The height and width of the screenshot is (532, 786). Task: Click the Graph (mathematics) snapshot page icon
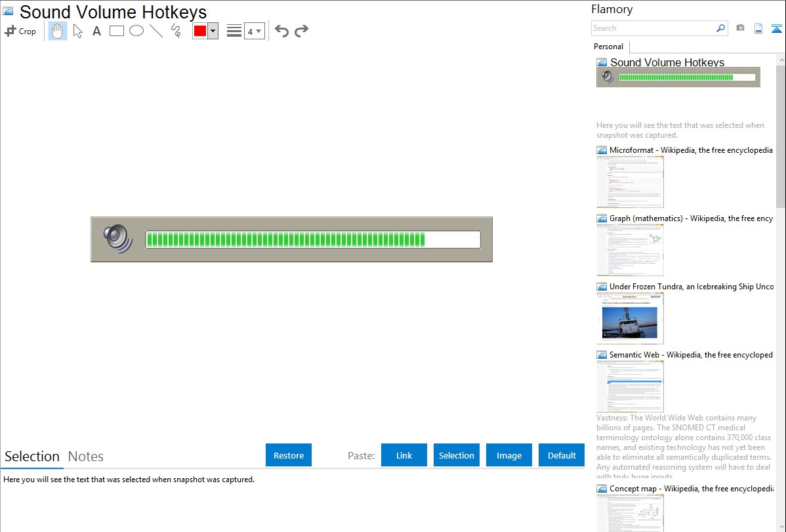pyautogui.click(x=602, y=218)
